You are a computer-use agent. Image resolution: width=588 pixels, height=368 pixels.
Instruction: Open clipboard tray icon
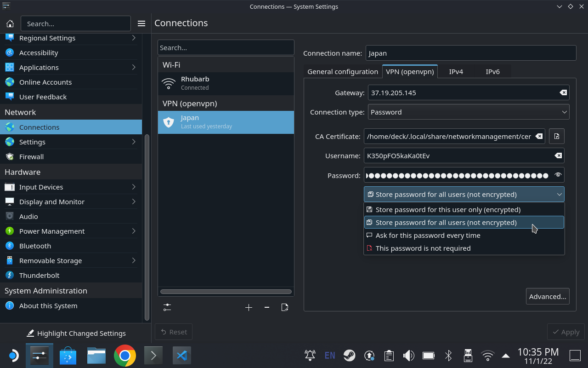389,356
